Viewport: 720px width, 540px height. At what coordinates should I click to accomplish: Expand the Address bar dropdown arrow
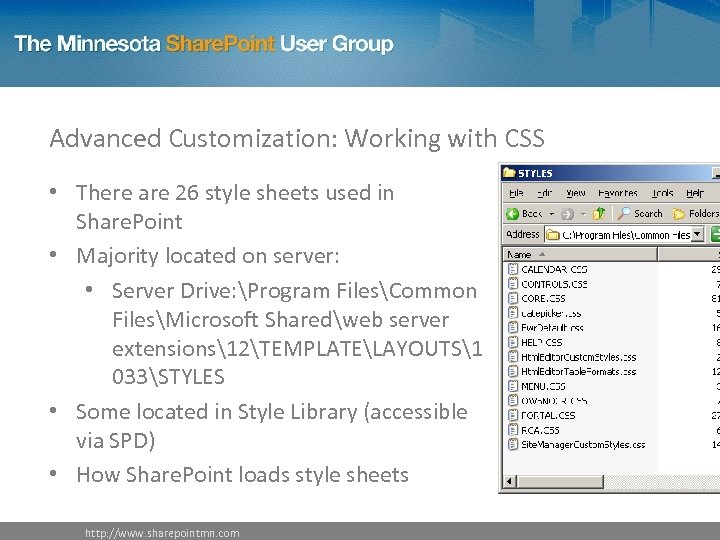pos(697,235)
